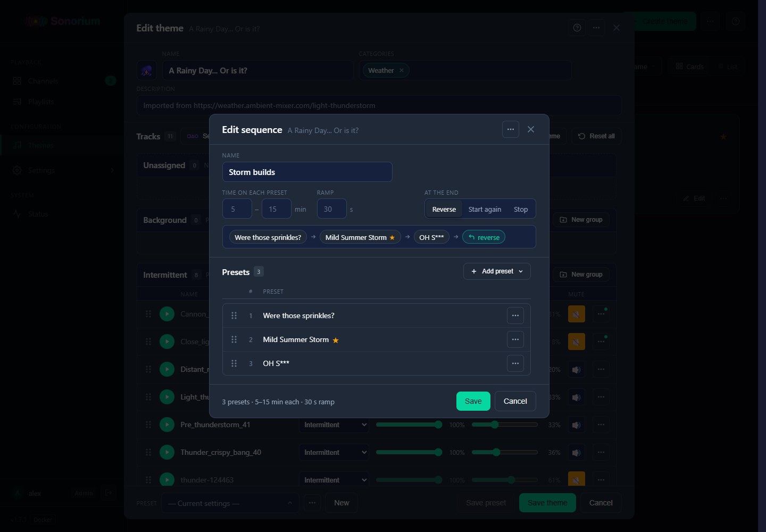Grab drag handle of 'OH S***' row
Screen dimensions: 766x532
point(234,363)
